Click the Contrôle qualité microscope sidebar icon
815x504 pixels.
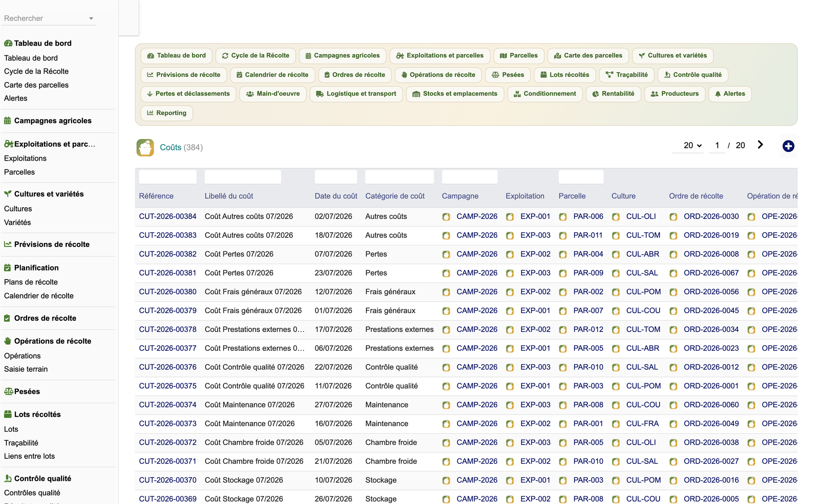(x=8, y=478)
